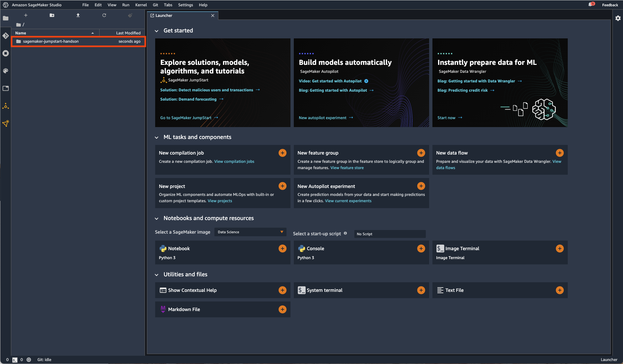Image resolution: width=623 pixels, height=364 pixels.
Task: Click Git: idle status bar item
Action: pos(44,360)
